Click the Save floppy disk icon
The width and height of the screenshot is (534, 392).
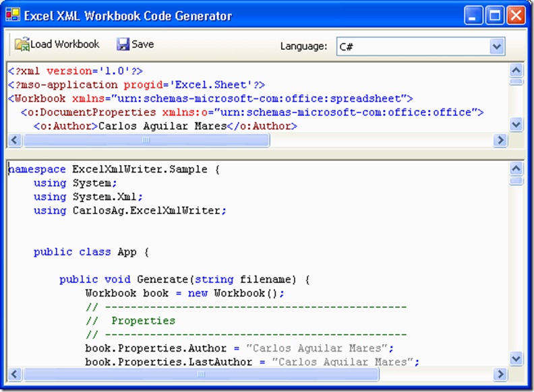point(123,44)
